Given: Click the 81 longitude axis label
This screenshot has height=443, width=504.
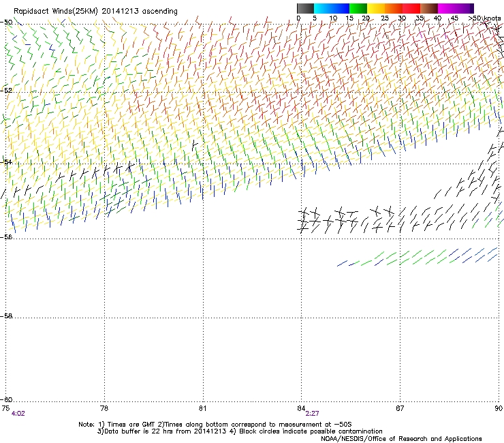Looking at the screenshot, I should point(202,408).
